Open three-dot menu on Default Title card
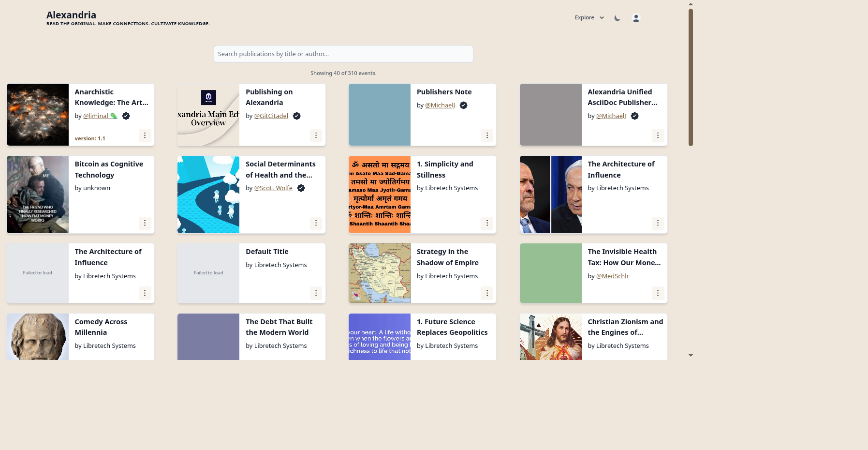The image size is (868, 450). [x=316, y=293]
